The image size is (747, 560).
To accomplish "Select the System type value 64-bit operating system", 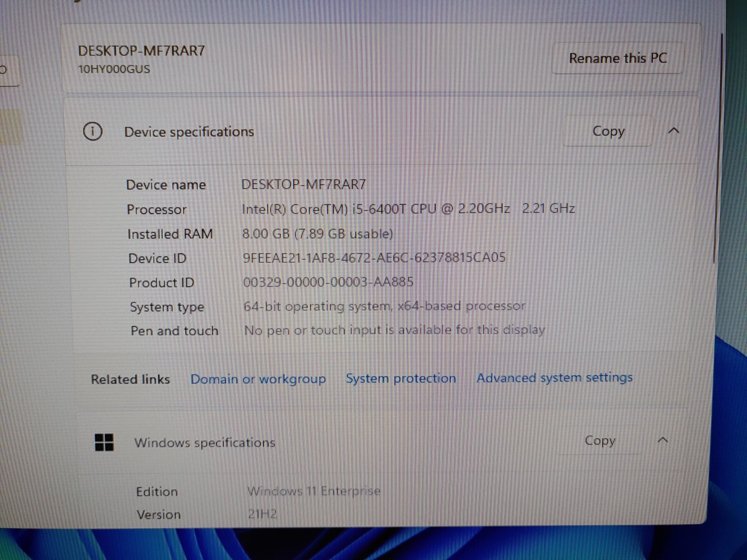I will pyautogui.click(x=384, y=306).
